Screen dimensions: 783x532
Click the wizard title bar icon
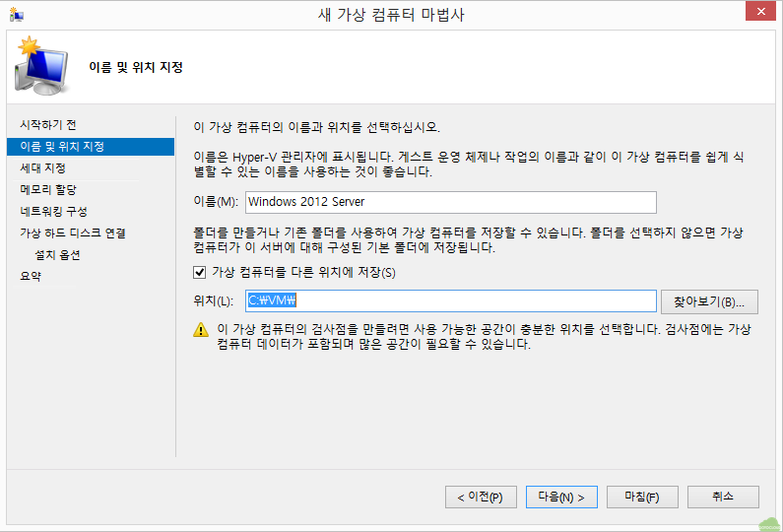(x=16, y=15)
